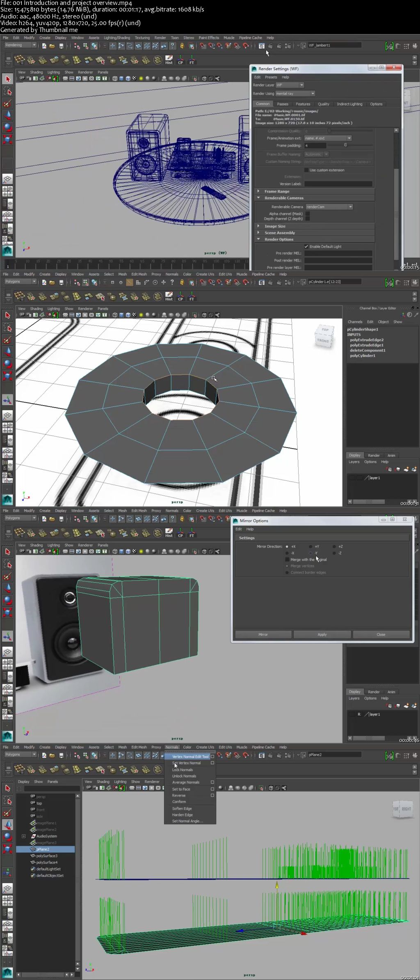Screen dimensions: 420x980
Task: Toggle Depth channel (Z depth) checkbox
Action: point(308,219)
